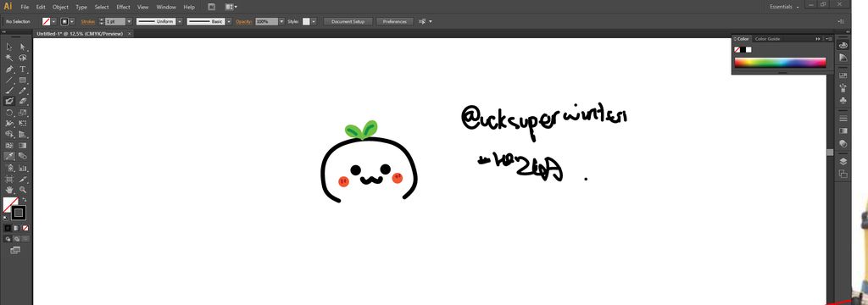The image size is (868, 305).
Task: Open the Object menu
Action: coord(60,7)
